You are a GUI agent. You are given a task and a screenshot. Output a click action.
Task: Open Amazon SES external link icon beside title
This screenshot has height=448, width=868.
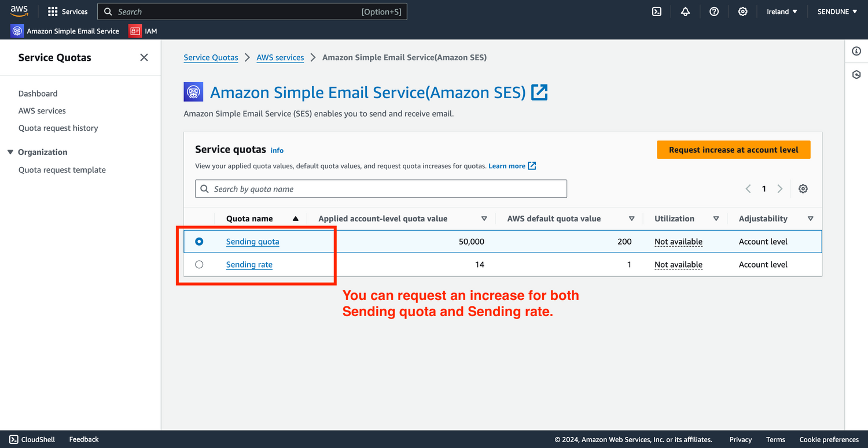[x=539, y=92]
